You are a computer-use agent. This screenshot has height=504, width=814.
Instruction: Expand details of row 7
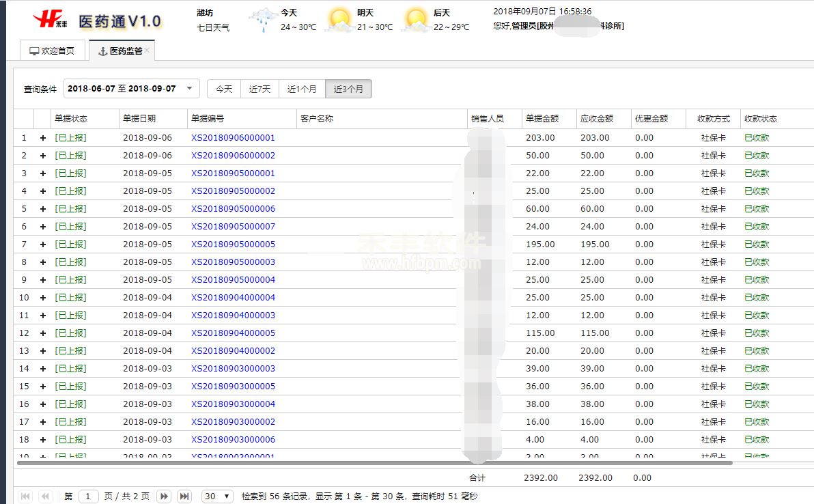pos(42,244)
